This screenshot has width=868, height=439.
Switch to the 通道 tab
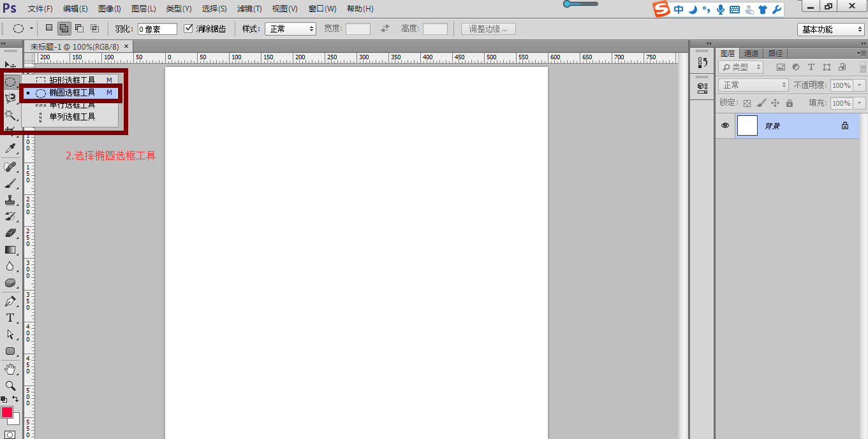pyautogui.click(x=751, y=53)
